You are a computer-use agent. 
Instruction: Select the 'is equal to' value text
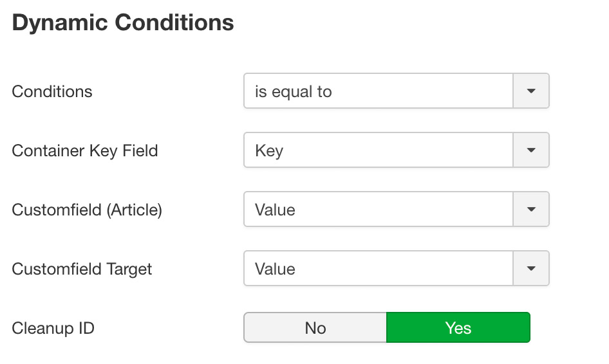click(x=294, y=92)
